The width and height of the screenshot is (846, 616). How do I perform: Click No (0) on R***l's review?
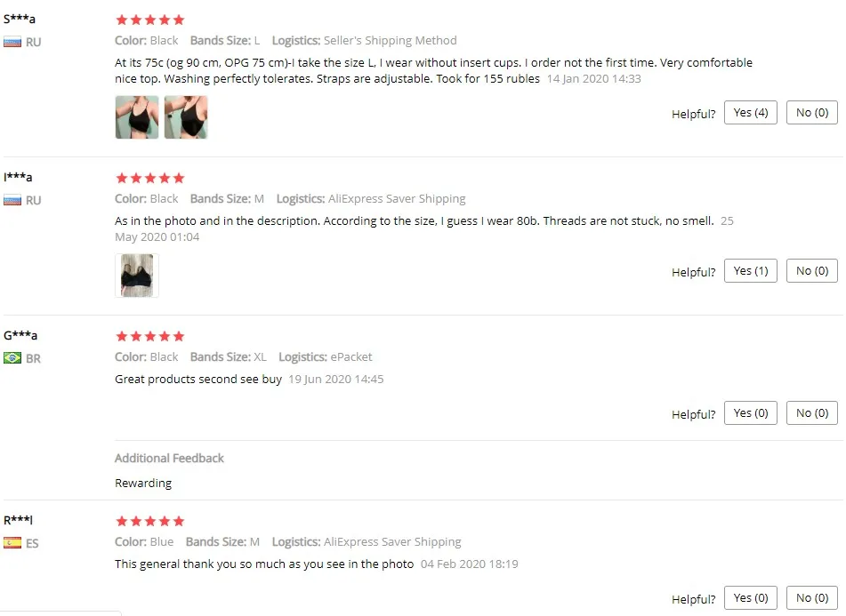pyautogui.click(x=812, y=597)
